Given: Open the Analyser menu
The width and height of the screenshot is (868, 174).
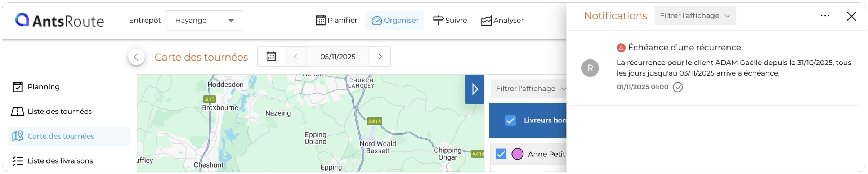Looking at the screenshot, I should [x=502, y=21].
